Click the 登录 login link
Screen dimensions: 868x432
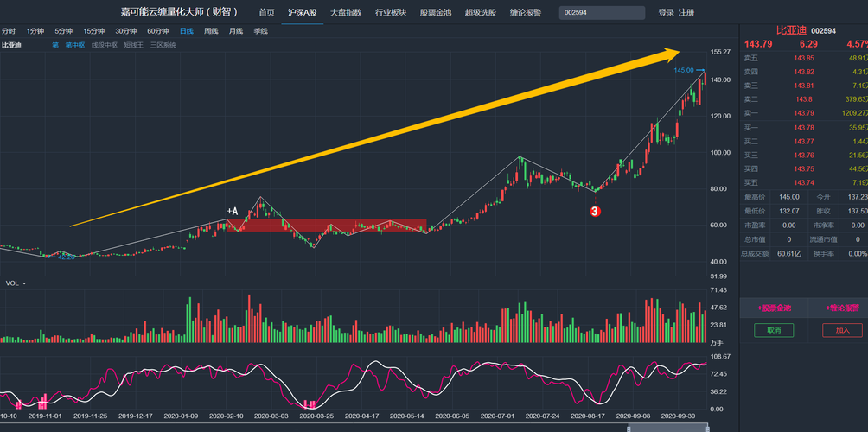coord(666,12)
